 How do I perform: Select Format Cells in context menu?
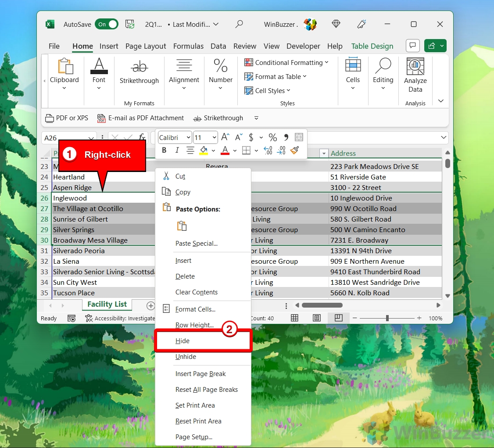click(x=195, y=309)
